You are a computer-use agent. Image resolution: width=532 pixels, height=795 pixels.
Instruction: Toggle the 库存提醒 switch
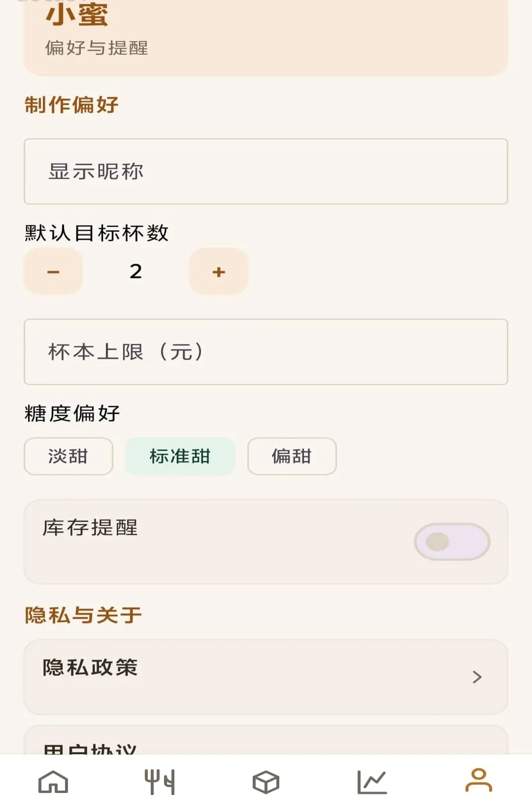tap(452, 542)
